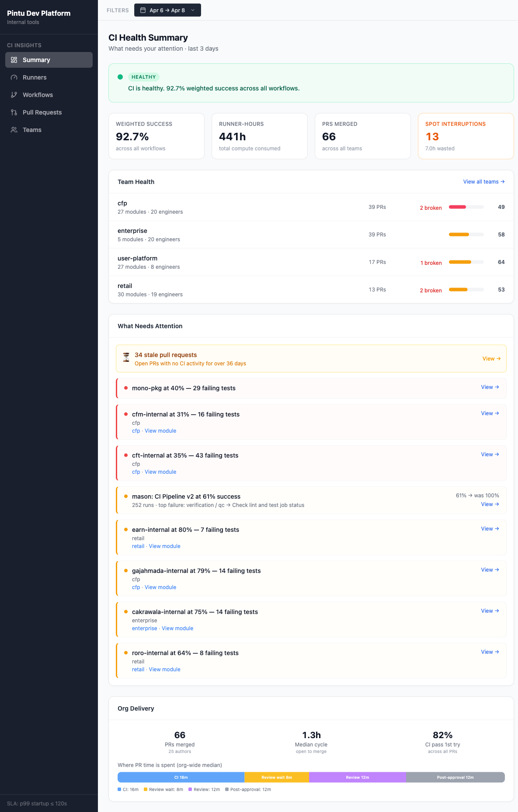
Task: Open the Apr 6 → Apr 8 date range dropdown
Action: coord(167,10)
